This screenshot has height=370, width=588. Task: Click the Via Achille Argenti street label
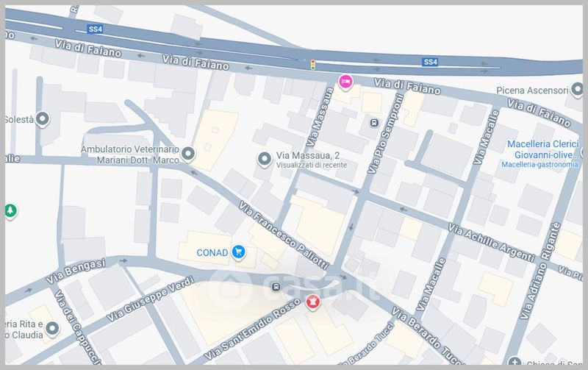(490, 243)
